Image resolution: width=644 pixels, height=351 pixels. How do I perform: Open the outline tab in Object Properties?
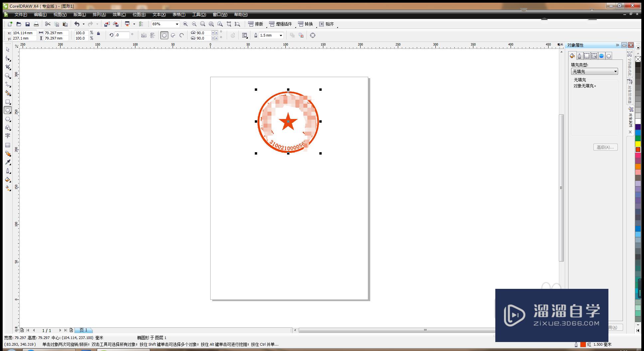pyautogui.click(x=579, y=56)
